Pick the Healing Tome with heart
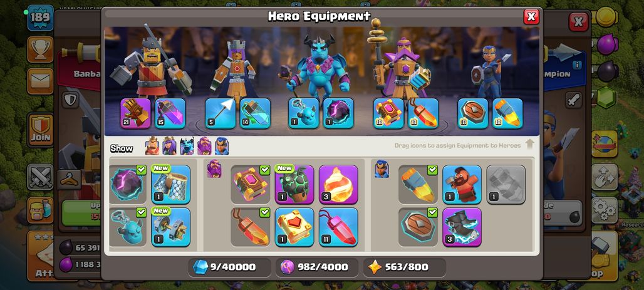The image size is (644, 290). [294, 227]
